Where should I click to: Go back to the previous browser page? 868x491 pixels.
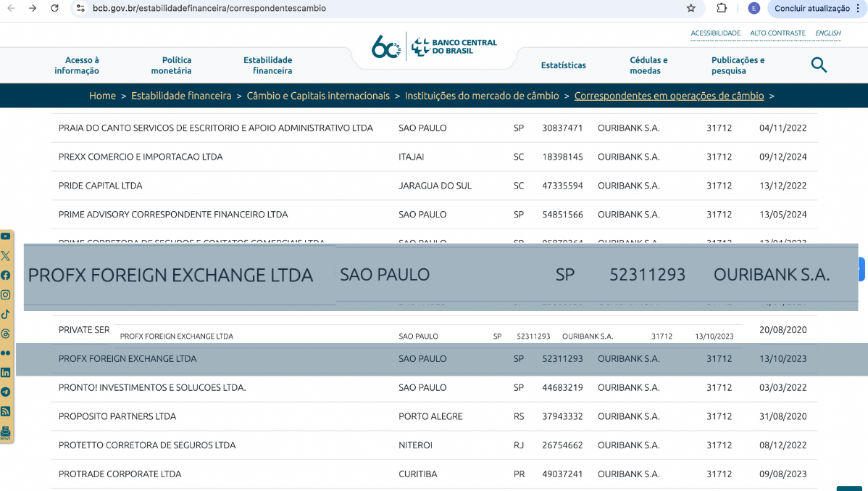[11, 8]
